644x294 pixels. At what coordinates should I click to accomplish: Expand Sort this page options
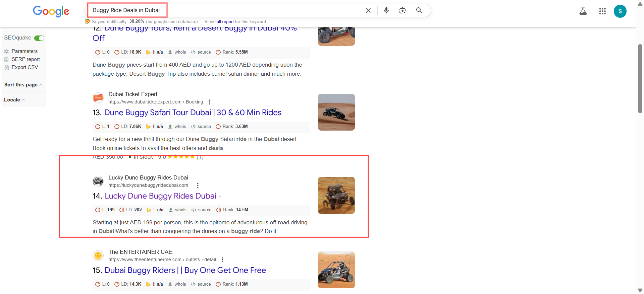[x=23, y=85]
